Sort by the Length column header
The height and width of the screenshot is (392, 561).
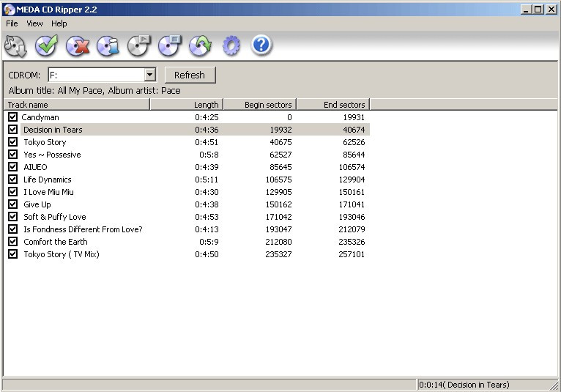coord(187,105)
